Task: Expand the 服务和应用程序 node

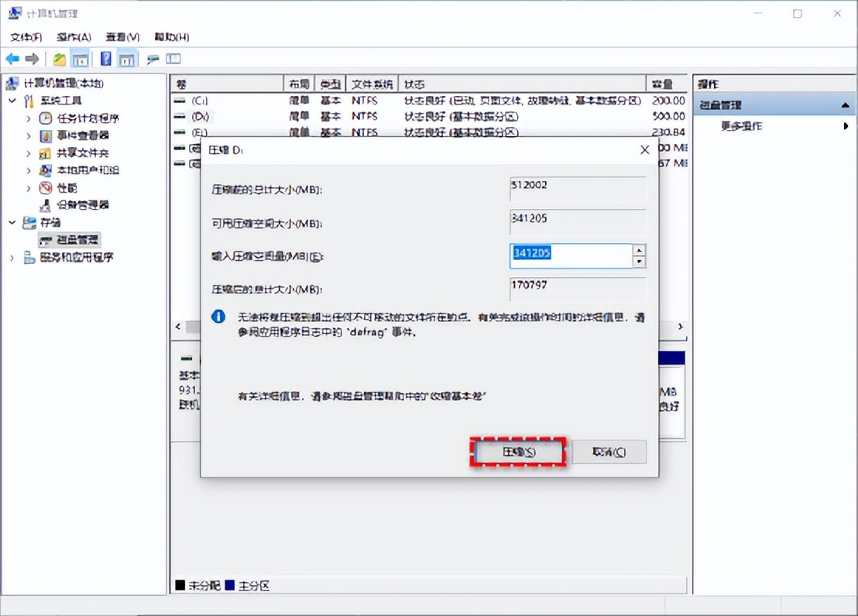Action: 12,258
